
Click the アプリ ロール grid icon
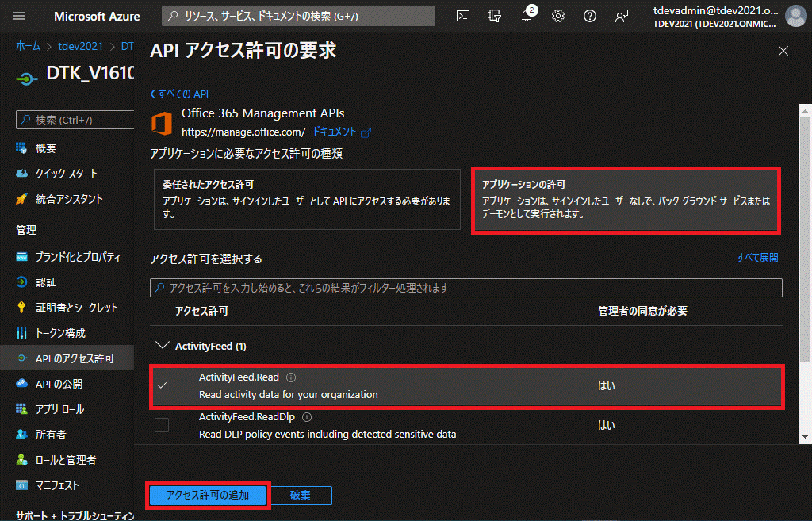click(21, 409)
